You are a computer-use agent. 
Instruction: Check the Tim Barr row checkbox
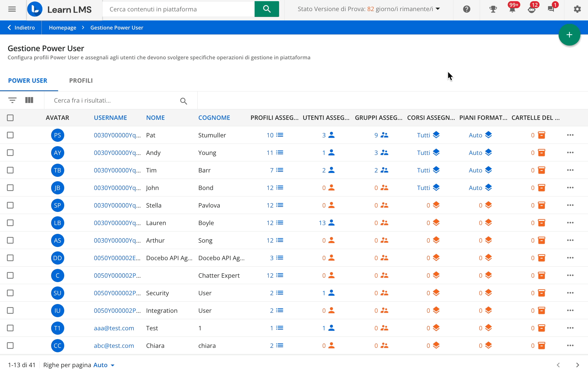10,170
